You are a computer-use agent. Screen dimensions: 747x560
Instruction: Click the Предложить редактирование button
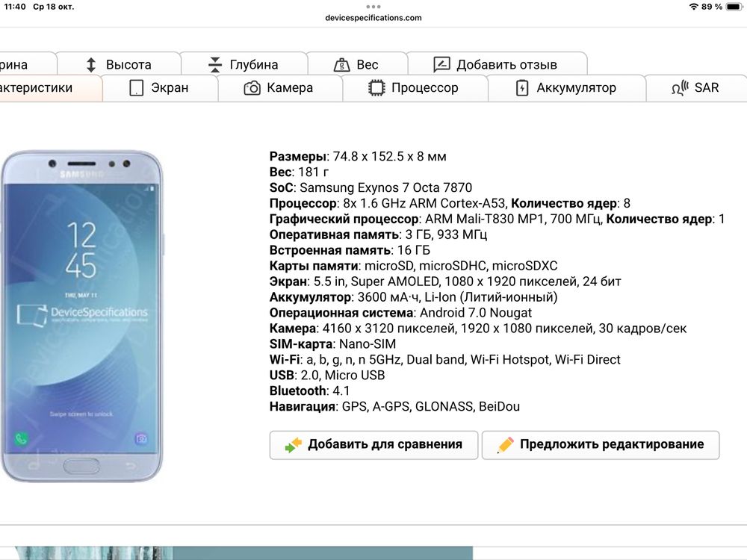click(601, 445)
